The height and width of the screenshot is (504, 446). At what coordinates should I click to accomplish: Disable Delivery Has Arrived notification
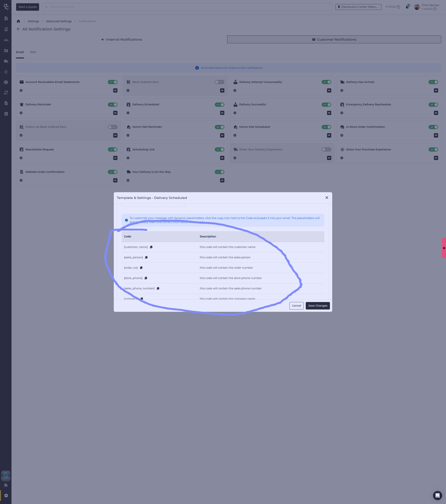pyautogui.click(x=433, y=82)
